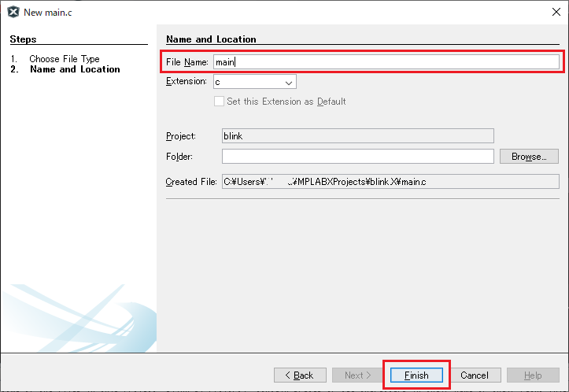Click into the File Name field
Image resolution: width=569 pixels, height=392 pixels.
click(x=386, y=62)
